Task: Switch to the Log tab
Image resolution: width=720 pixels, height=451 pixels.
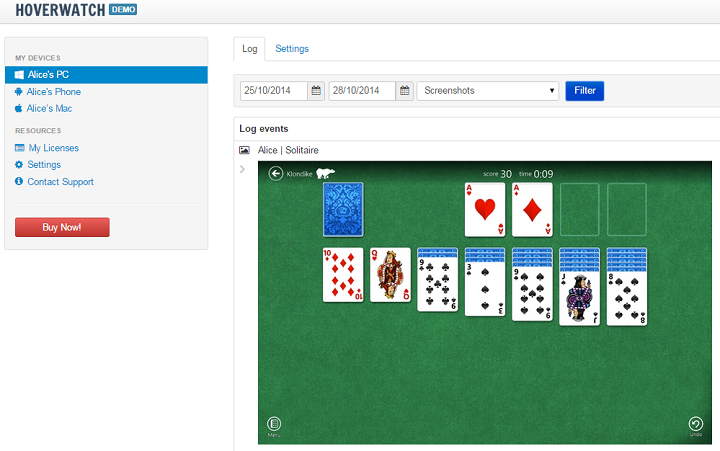Action: [249, 49]
